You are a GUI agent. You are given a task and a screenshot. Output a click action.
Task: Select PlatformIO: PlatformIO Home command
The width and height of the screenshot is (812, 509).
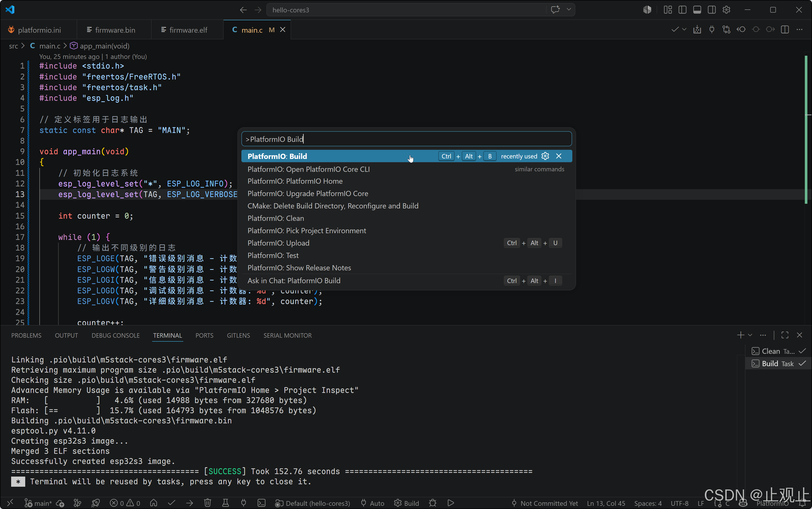coord(407,181)
